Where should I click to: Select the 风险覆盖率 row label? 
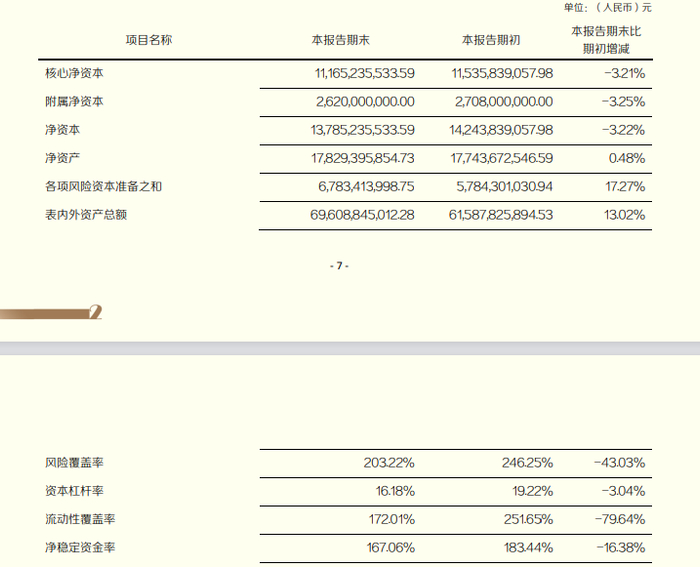pyautogui.click(x=74, y=463)
